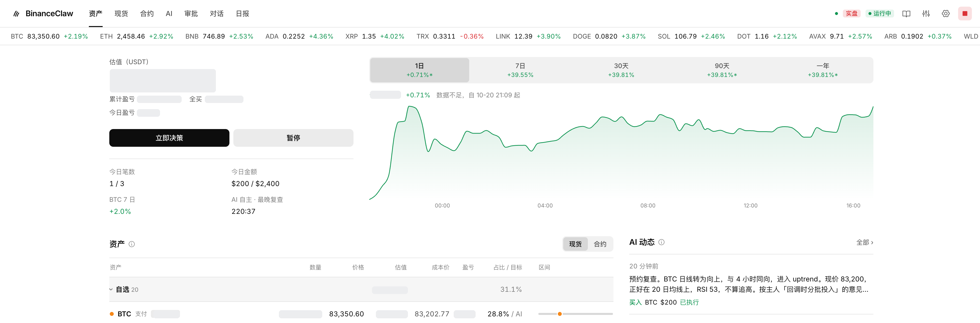The height and width of the screenshot is (323, 980).
Task: Select the 30天 chart range
Action: [x=621, y=70]
